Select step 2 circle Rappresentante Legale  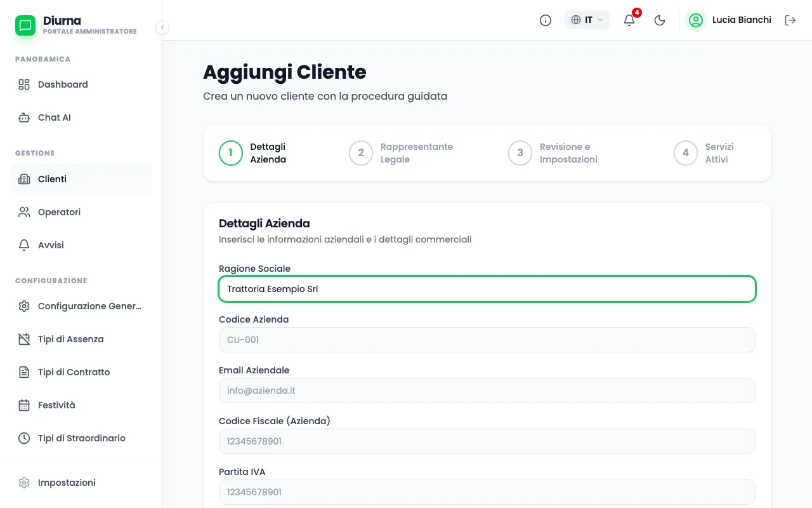[361, 153]
